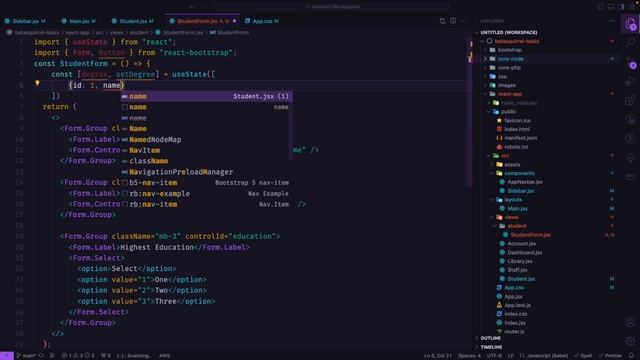The image size is (640, 360).
Task: Open index.css in Explorer tree
Action: click(x=516, y=314)
